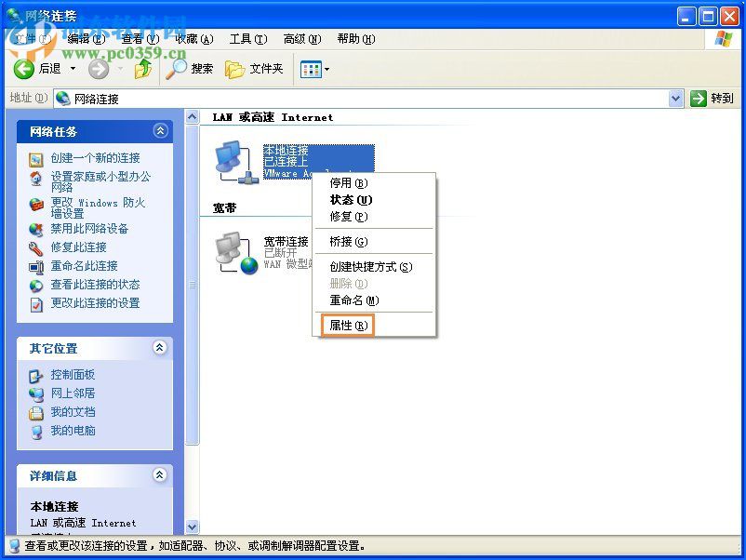Viewport: 746px width, 560px height.
Task: Click the 本地连接 LAN connection icon
Action: [x=236, y=162]
